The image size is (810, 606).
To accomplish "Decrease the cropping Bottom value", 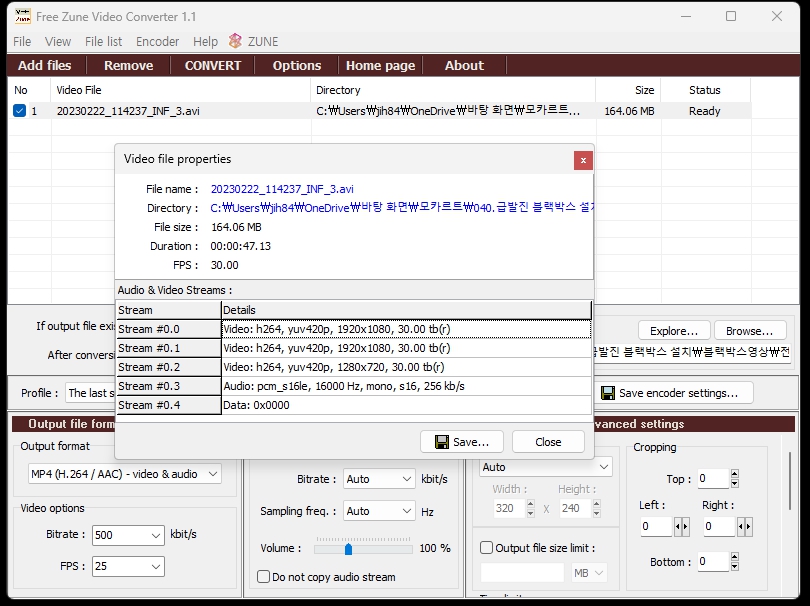I will pyautogui.click(x=735, y=567).
